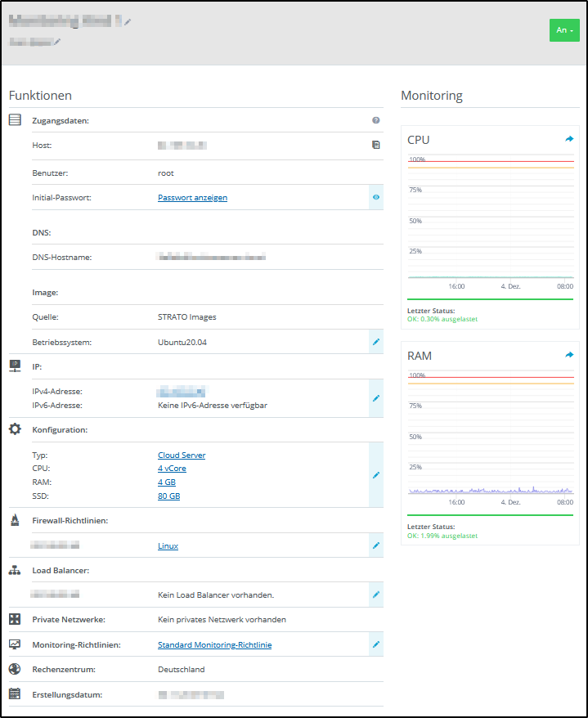Click the Rechenzentrum globe icon
The width and height of the screenshot is (588, 718).
pyautogui.click(x=15, y=669)
